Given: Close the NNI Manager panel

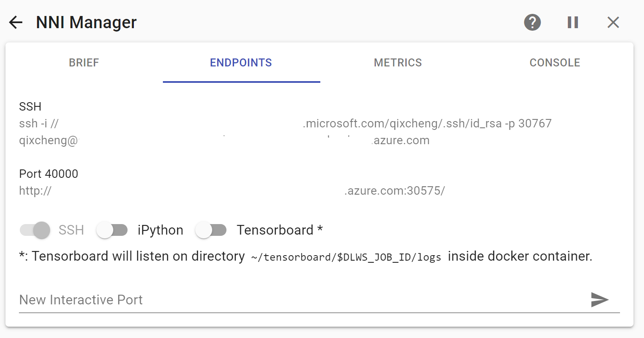Looking at the screenshot, I should coord(613,22).
